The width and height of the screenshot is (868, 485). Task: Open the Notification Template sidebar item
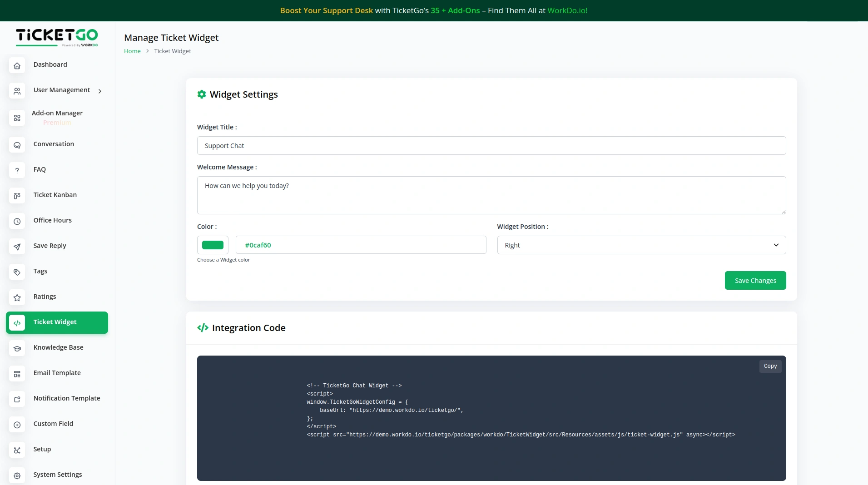pos(66,398)
